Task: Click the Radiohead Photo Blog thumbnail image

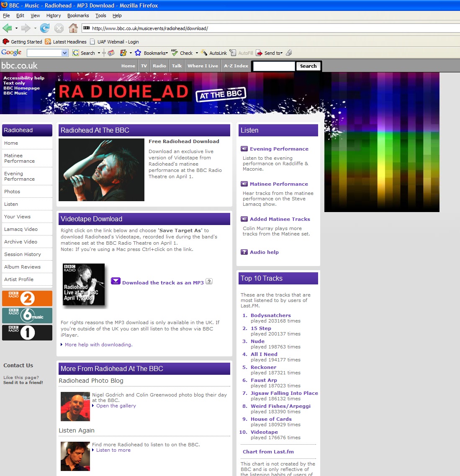Action: [x=75, y=407]
